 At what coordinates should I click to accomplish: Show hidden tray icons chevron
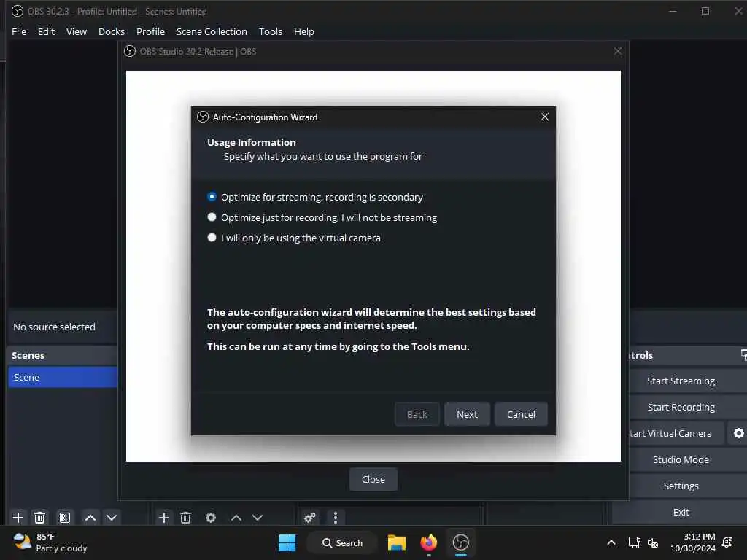(x=611, y=542)
